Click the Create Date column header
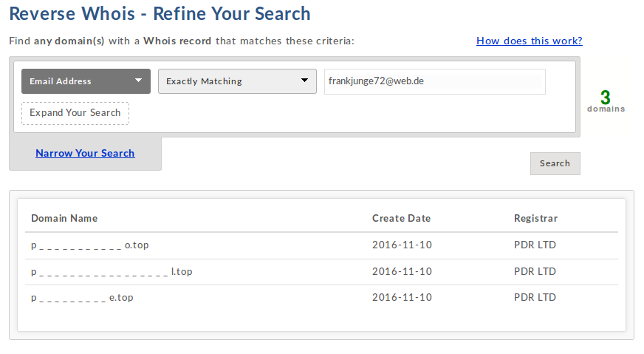The width and height of the screenshot is (644, 354). pos(401,218)
